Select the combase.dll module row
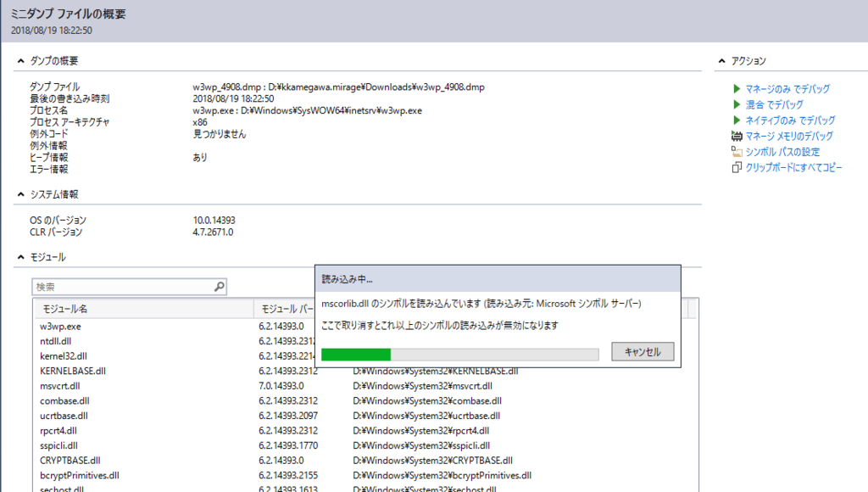 (x=365, y=401)
